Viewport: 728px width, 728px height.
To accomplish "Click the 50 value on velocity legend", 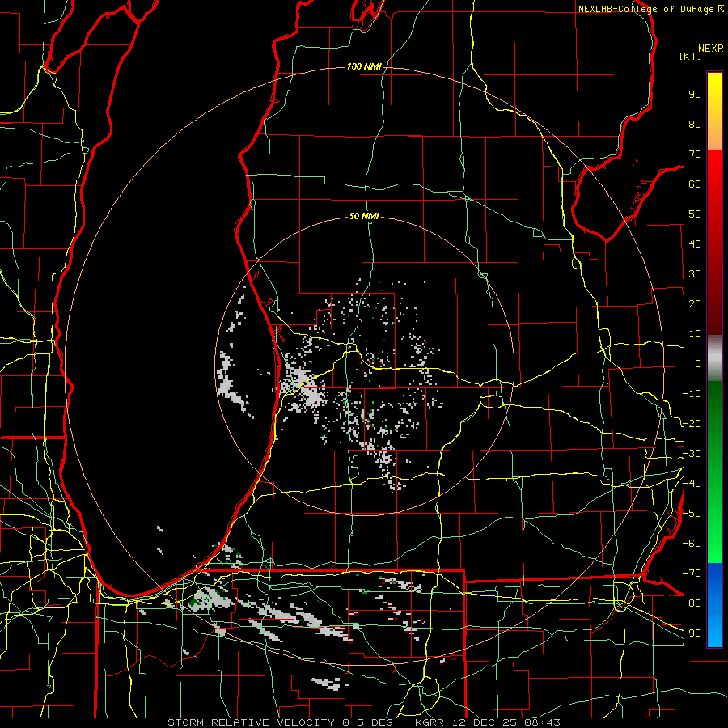I will [x=695, y=214].
